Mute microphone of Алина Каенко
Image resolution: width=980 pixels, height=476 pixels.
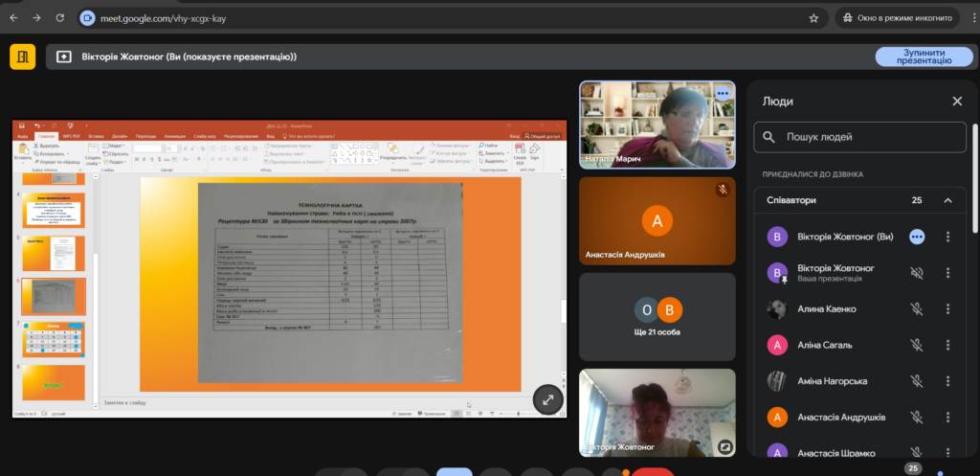(x=916, y=309)
